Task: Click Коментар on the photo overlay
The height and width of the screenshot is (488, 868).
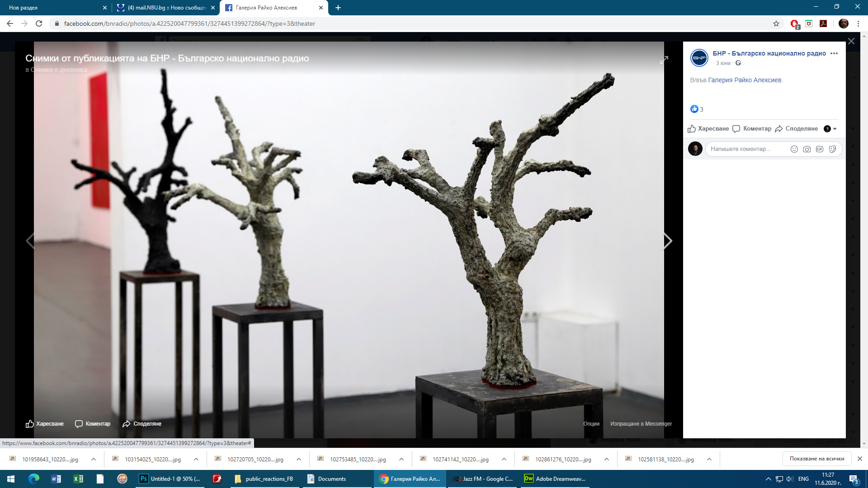Action: [93, 424]
